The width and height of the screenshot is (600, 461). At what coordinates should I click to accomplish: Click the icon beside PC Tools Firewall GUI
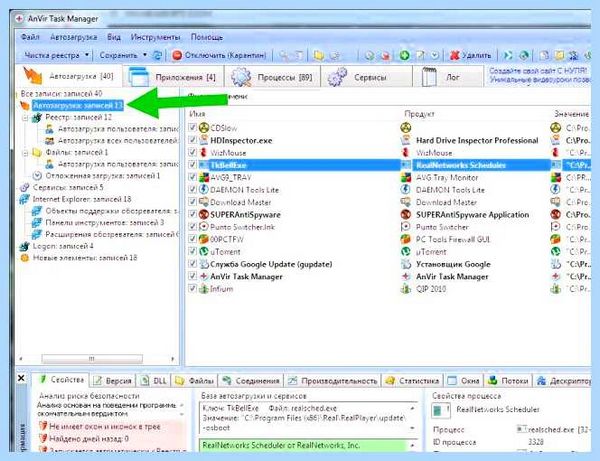(406, 239)
